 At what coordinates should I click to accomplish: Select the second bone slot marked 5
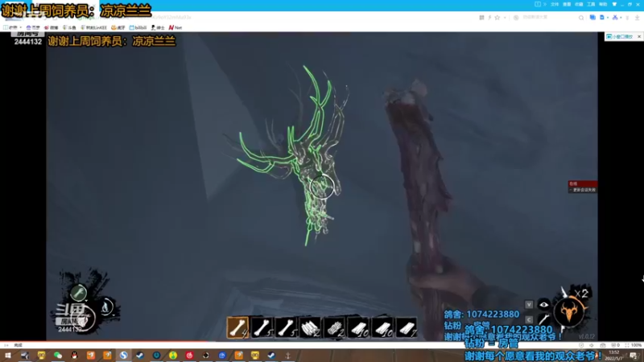[x=262, y=327]
